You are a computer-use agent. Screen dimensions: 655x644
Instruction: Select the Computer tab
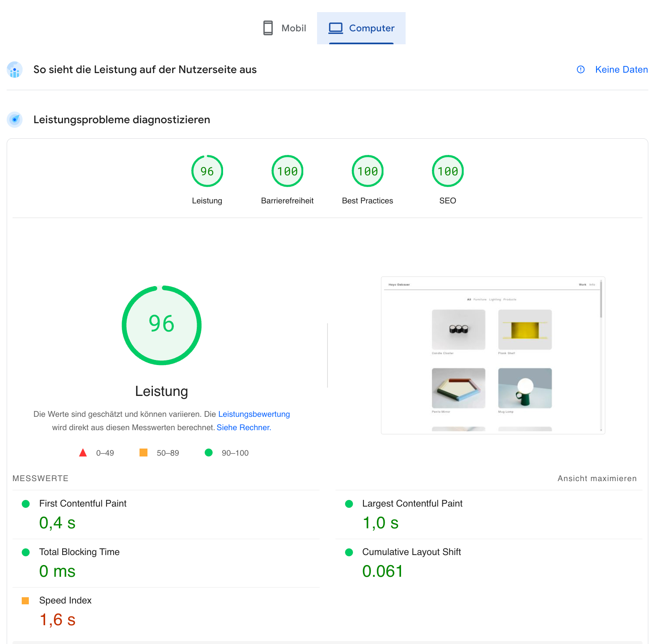tap(361, 28)
